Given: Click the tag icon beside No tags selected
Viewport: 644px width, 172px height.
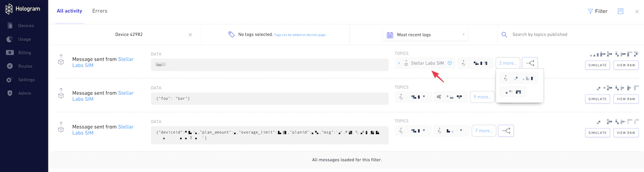Looking at the screenshot, I should 231,34.
